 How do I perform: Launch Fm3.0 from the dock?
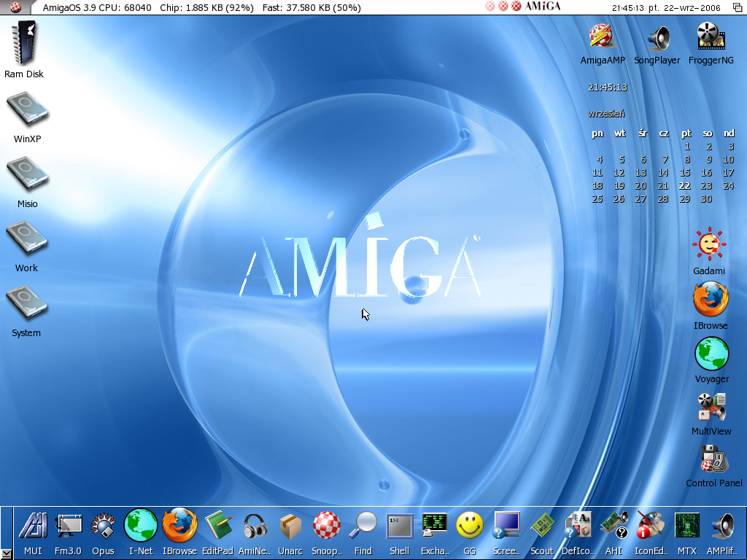(x=68, y=526)
